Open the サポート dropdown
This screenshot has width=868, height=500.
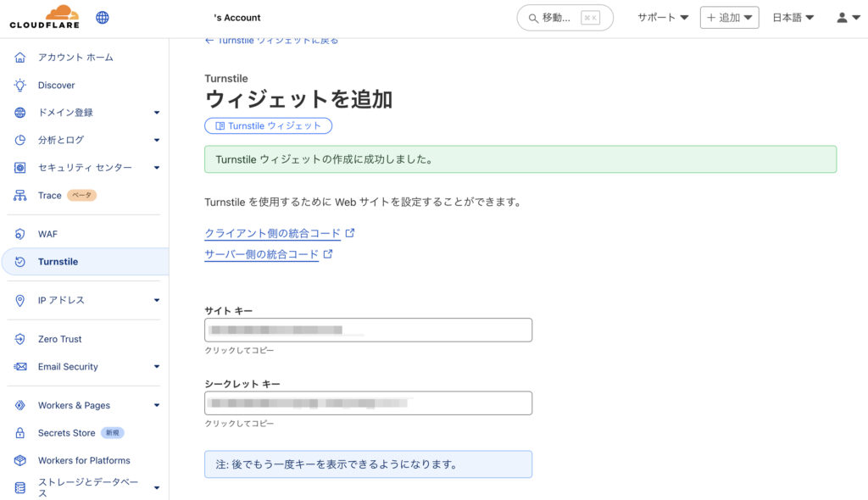663,18
